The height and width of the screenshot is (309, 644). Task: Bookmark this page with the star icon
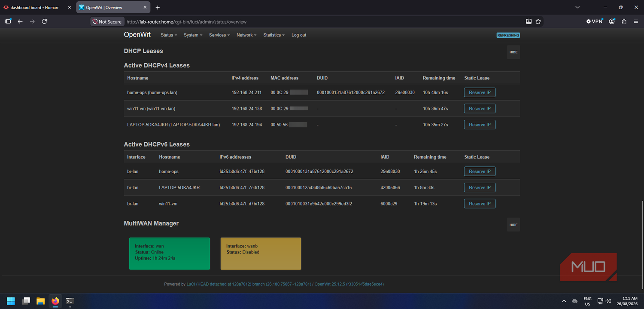(538, 21)
